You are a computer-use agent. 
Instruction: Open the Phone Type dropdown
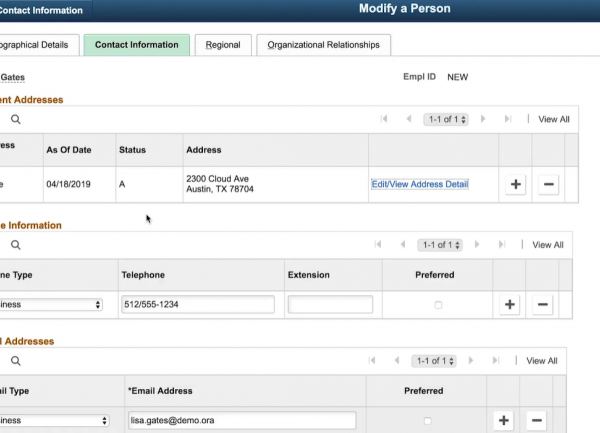point(51,304)
